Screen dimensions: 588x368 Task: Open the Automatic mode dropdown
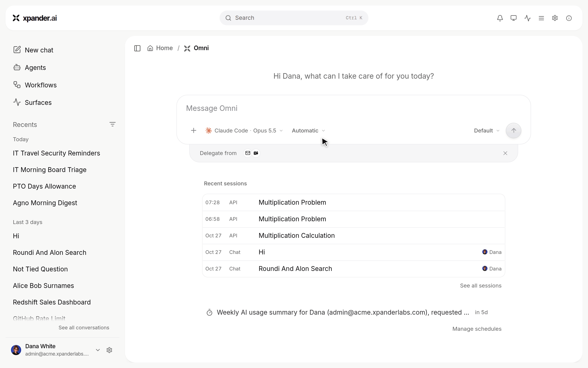point(308,131)
